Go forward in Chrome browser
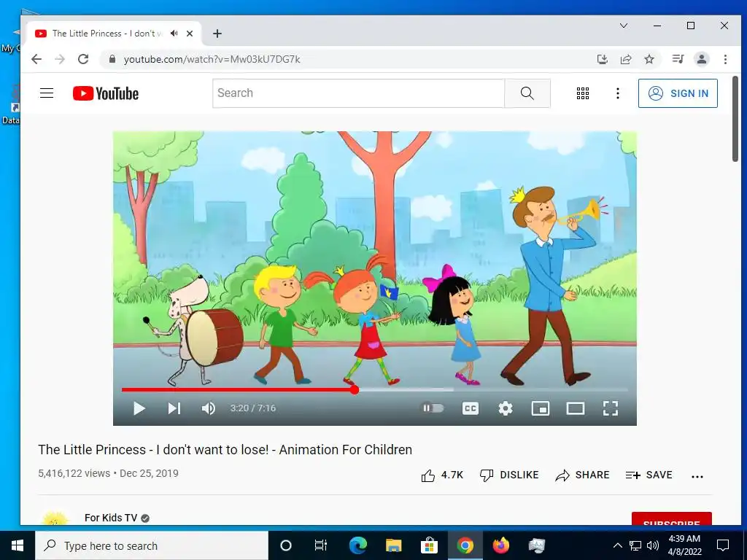The width and height of the screenshot is (747, 560). [60, 59]
